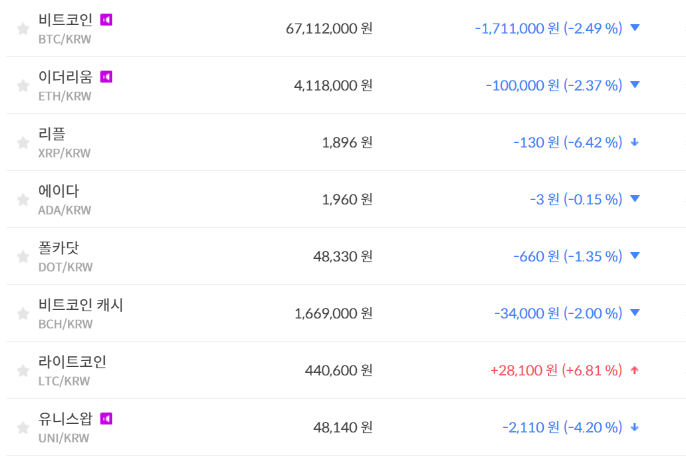Click the purple badge next to 비트코인
Screen dimensions: 686x457
click(106, 19)
